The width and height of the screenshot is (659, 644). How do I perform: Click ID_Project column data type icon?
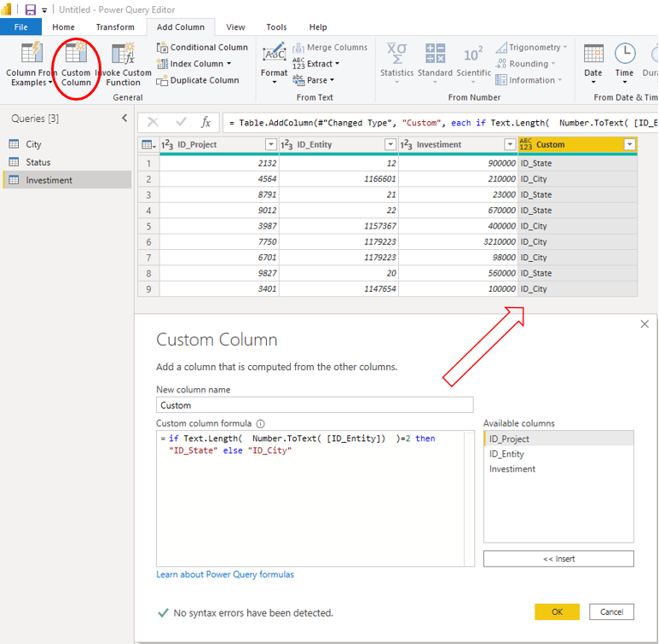(x=167, y=145)
